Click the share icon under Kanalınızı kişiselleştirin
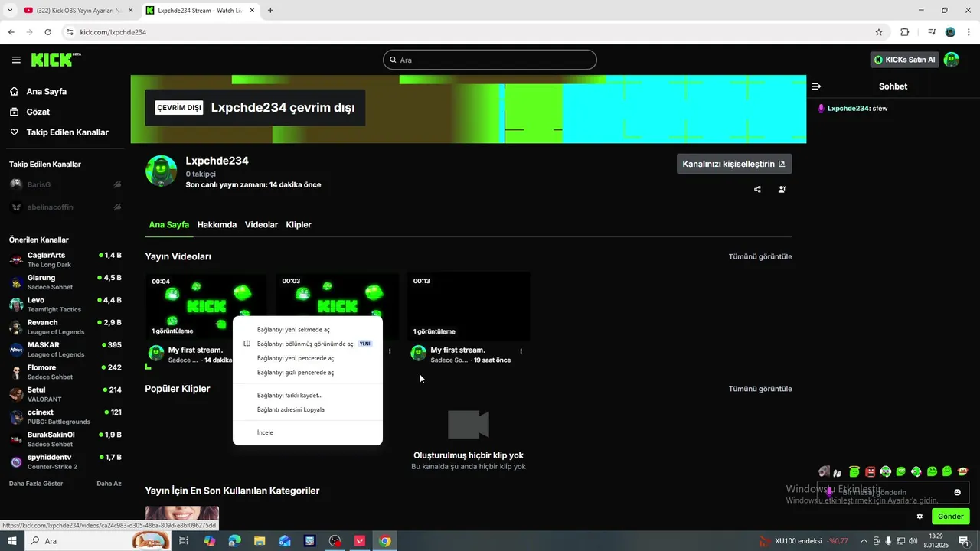 pyautogui.click(x=757, y=189)
